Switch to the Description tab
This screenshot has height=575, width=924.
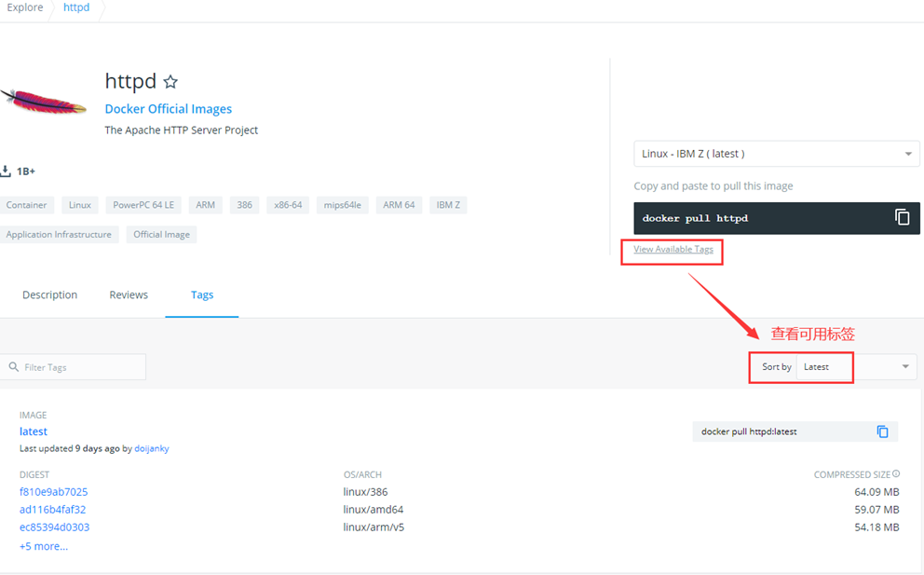[x=49, y=294]
